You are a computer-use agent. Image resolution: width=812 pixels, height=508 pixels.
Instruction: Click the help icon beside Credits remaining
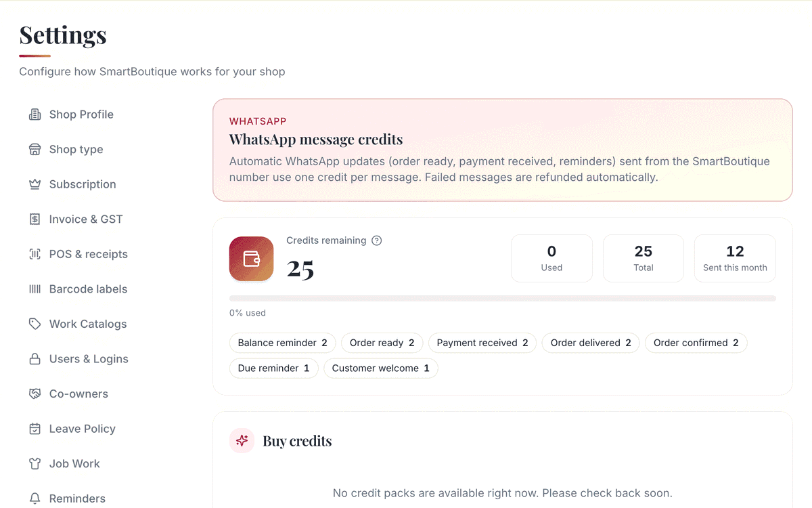click(377, 240)
